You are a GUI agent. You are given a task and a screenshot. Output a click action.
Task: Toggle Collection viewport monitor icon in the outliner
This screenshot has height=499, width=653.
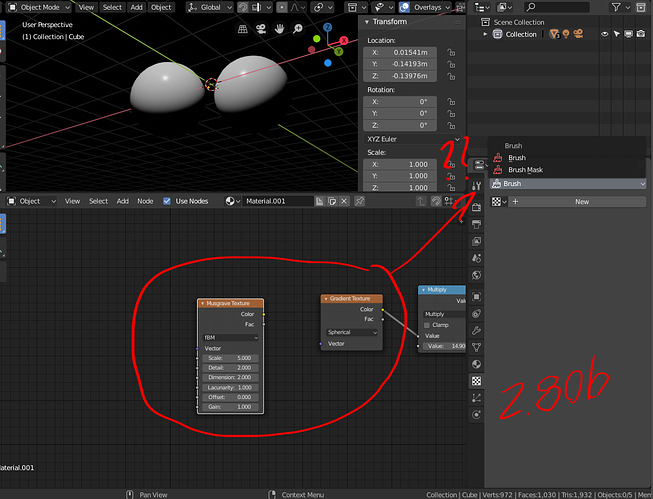pyautogui.click(x=628, y=34)
